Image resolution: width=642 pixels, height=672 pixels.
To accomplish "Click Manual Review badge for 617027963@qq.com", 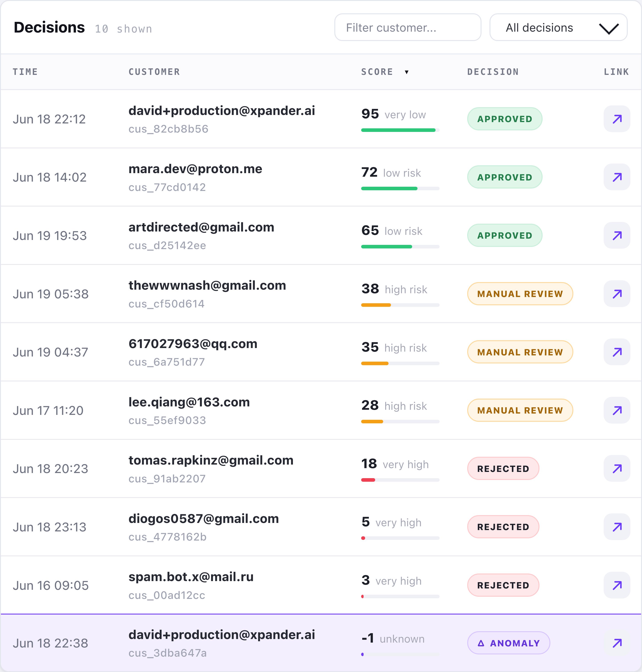I will tap(520, 352).
